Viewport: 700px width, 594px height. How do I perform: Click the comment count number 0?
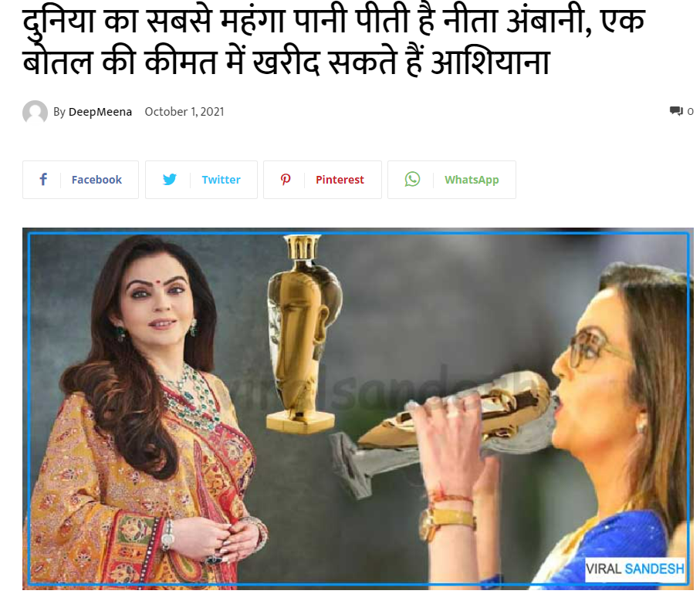(x=690, y=111)
